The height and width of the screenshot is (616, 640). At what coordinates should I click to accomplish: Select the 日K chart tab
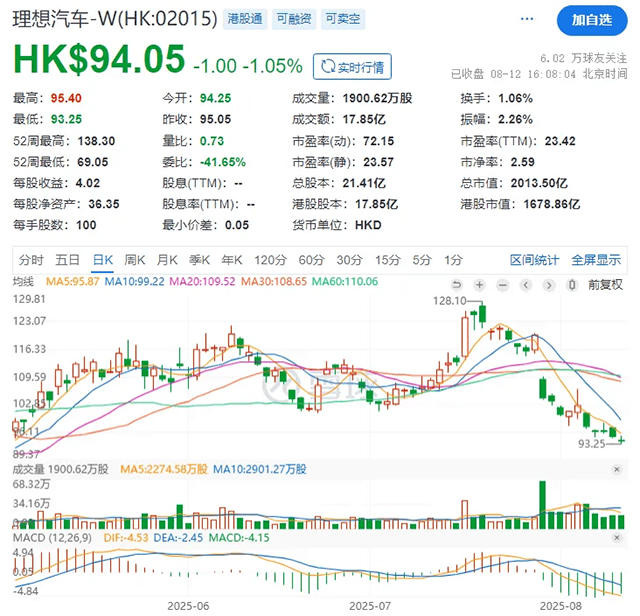[102, 260]
